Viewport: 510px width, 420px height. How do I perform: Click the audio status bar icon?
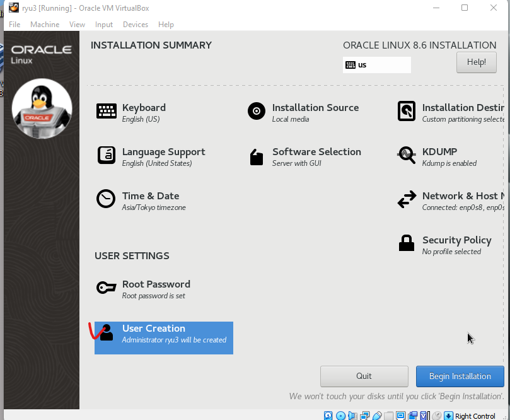pos(352,416)
